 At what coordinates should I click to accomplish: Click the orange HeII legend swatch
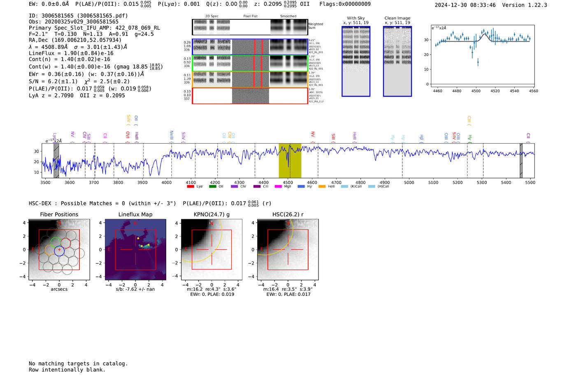click(322, 186)
